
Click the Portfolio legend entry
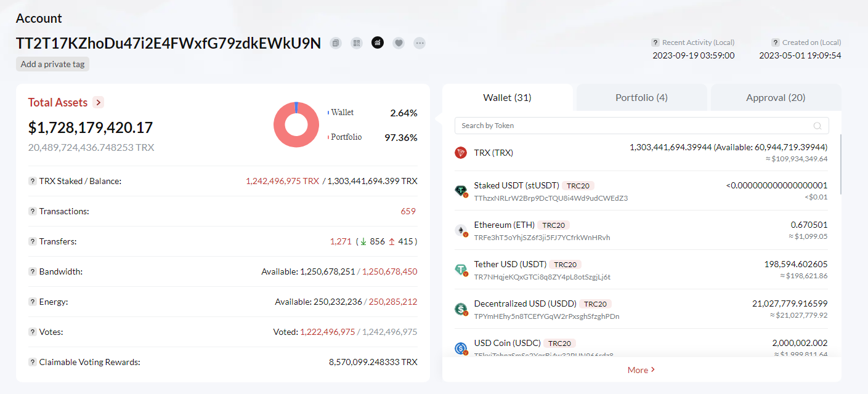click(x=344, y=137)
